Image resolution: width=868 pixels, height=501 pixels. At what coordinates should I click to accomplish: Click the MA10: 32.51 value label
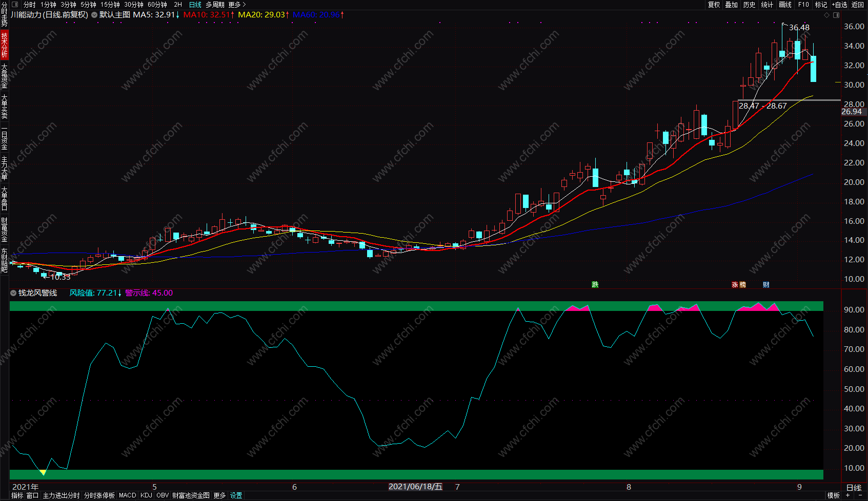[x=209, y=15]
